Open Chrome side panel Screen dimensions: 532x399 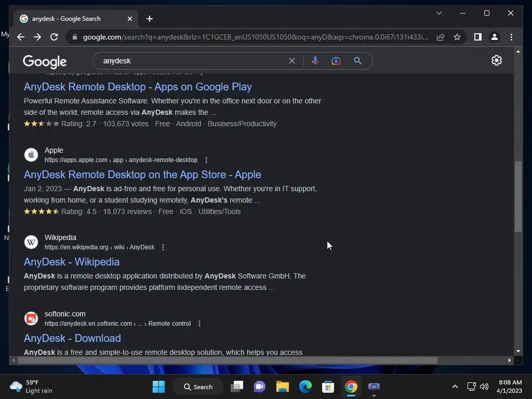(478, 37)
